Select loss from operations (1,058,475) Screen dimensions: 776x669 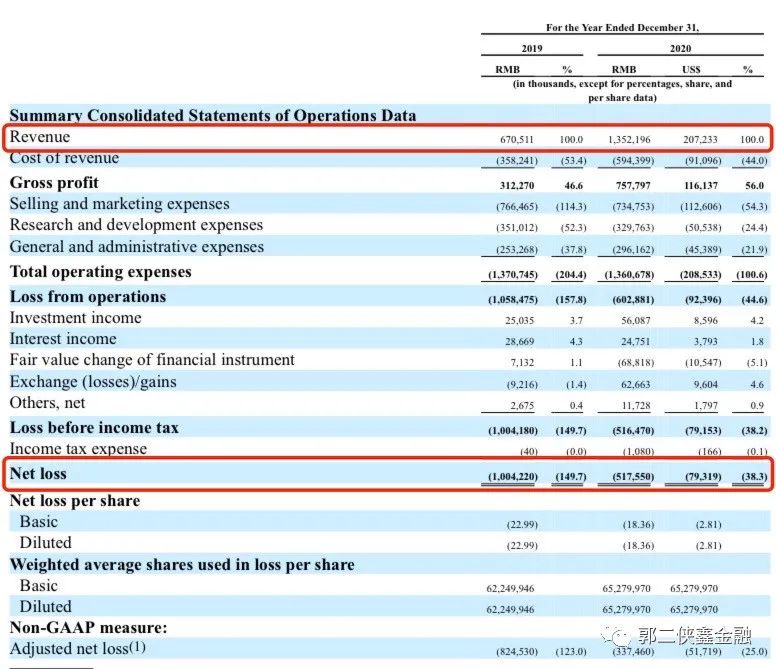tap(513, 300)
